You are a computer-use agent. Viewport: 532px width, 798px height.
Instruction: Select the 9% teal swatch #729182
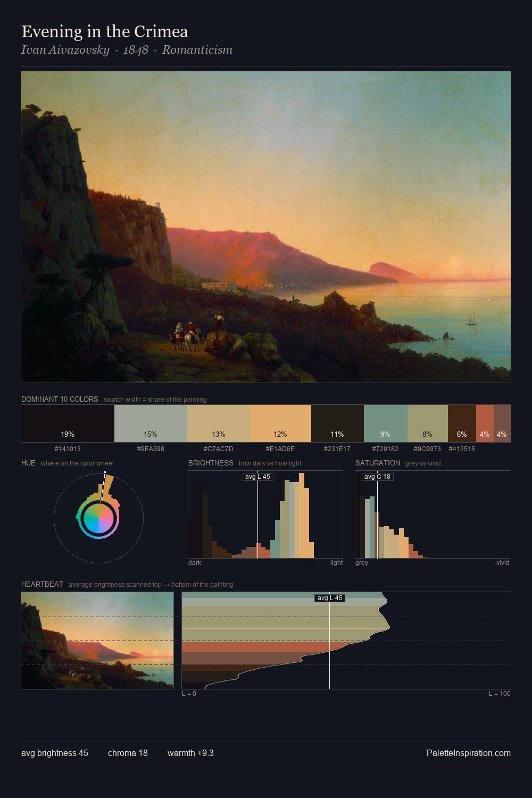click(386, 423)
